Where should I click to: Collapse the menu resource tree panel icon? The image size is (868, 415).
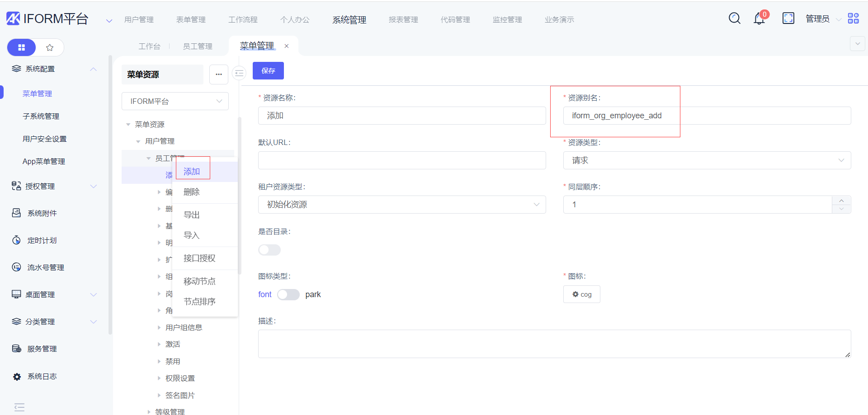(x=239, y=73)
